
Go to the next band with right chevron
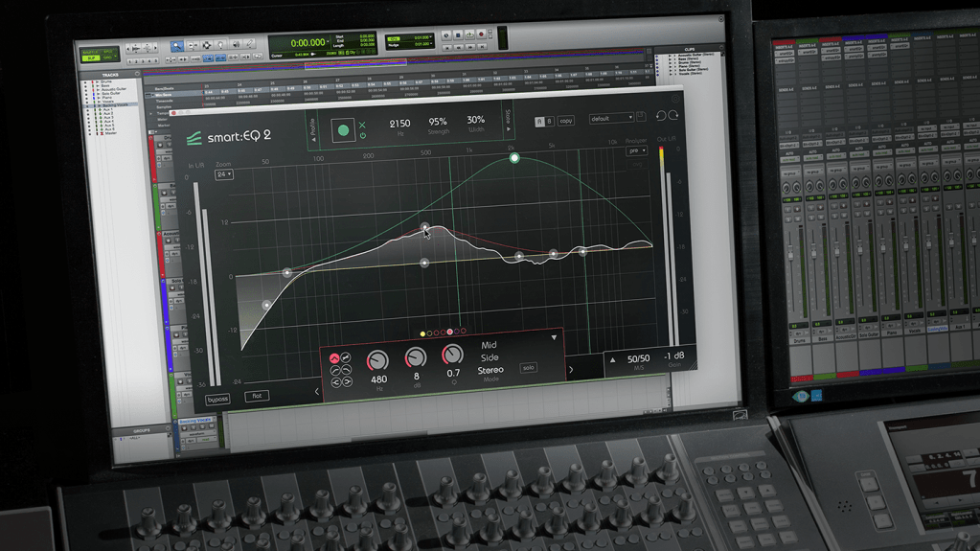[572, 370]
